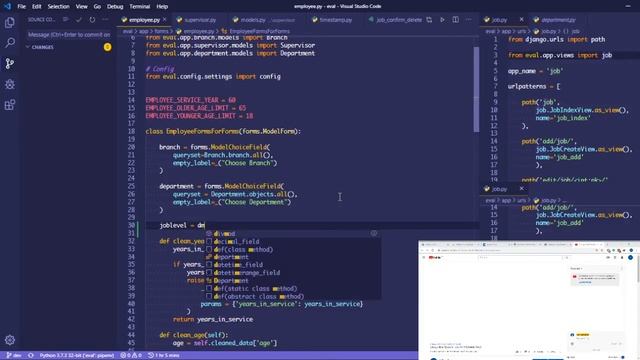Select 'Department' class autocomplete suggestion
640x360 pixels.
tap(292, 280)
